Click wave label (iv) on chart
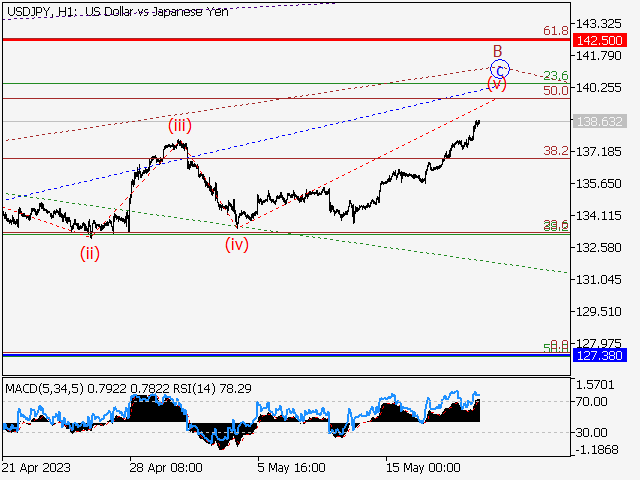Image resolution: width=640 pixels, height=480 pixels. (237, 244)
